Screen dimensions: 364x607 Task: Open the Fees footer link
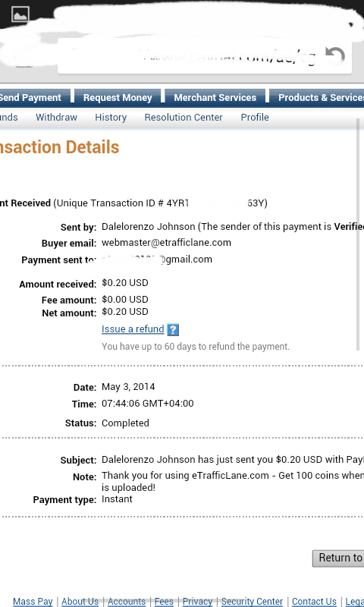[x=164, y=601]
